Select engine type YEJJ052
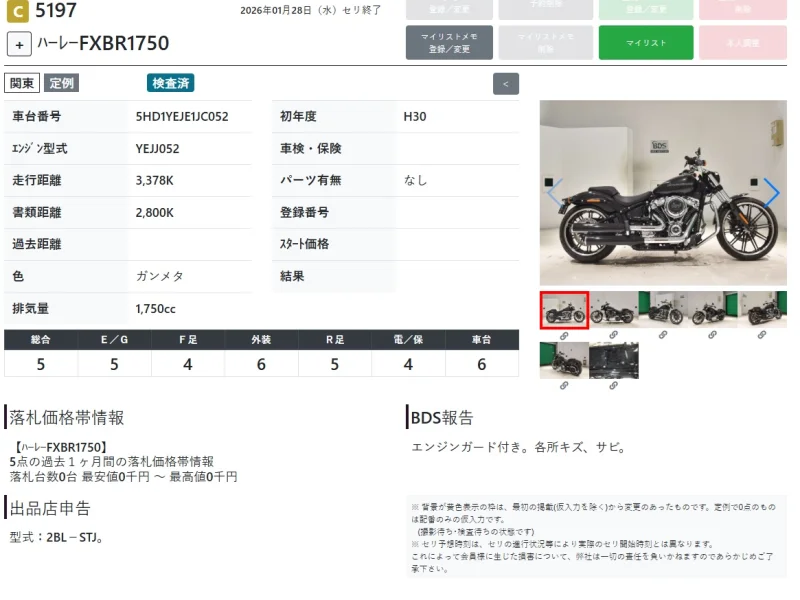The image size is (800, 600). tap(158, 149)
